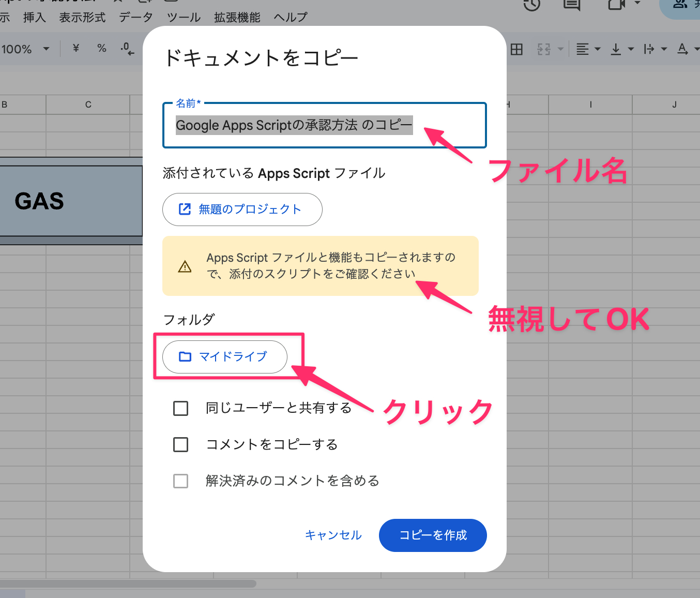Screen dimensions: 700x598
Task: Apply yen currency format
Action: (76, 49)
